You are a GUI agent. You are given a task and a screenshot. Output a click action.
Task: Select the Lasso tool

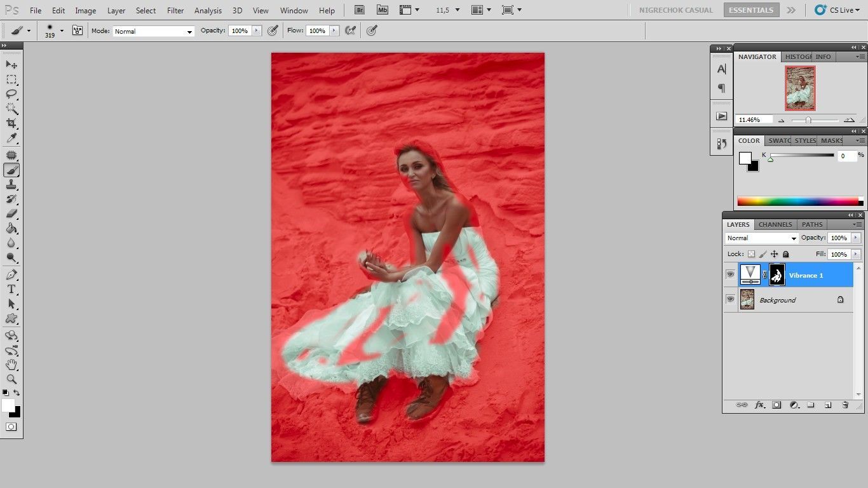[11, 94]
